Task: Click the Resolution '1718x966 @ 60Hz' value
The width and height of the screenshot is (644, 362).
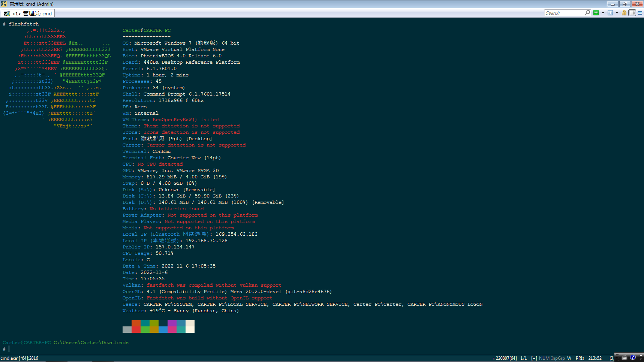Action: [181, 100]
